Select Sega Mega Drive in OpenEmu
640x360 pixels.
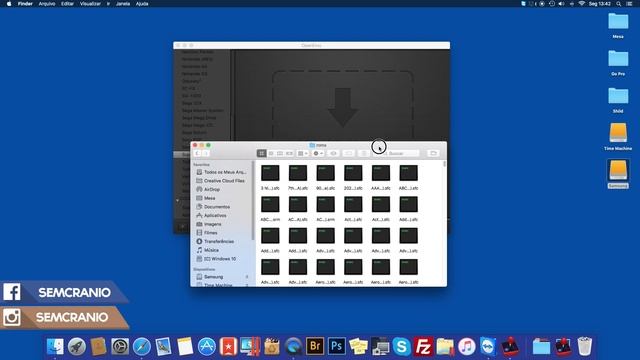[x=199, y=118]
